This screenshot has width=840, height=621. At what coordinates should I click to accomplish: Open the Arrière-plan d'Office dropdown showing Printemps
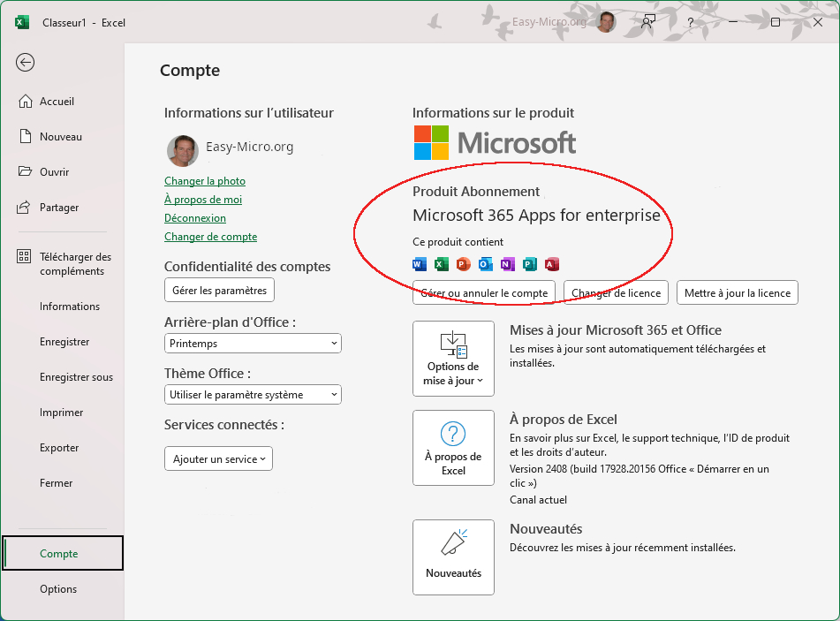coord(253,343)
